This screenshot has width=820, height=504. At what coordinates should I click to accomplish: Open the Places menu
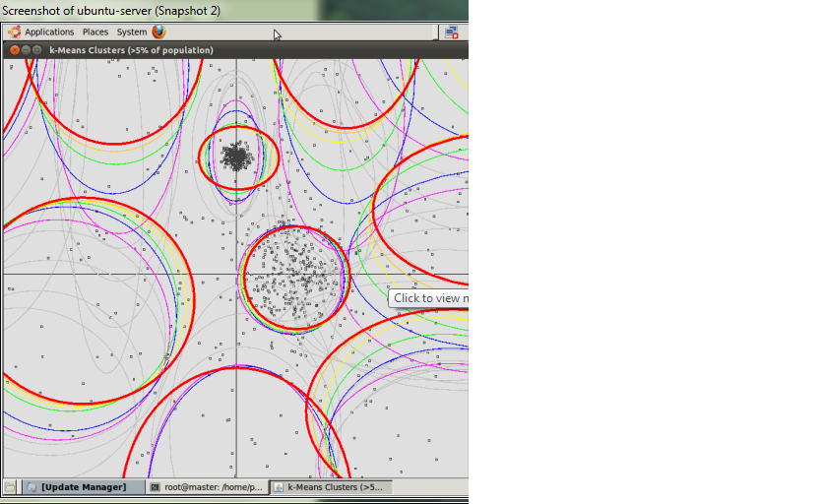(x=95, y=31)
